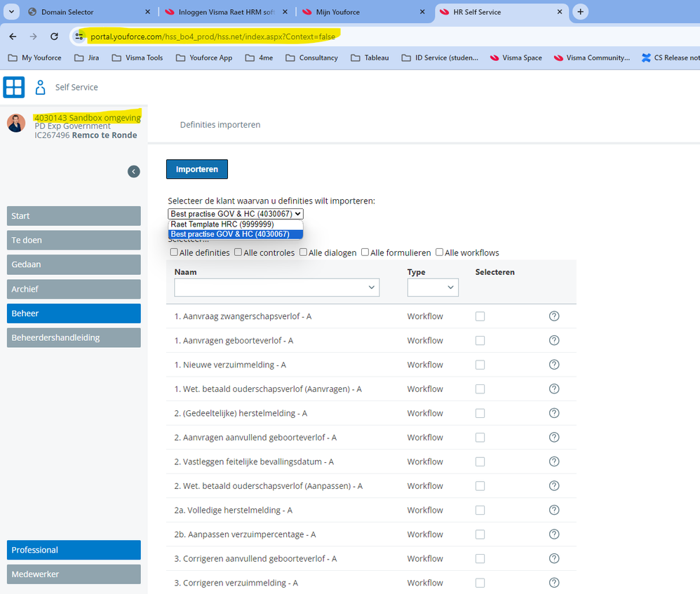
Task: Open the Start menu item
Action: pos(74,216)
